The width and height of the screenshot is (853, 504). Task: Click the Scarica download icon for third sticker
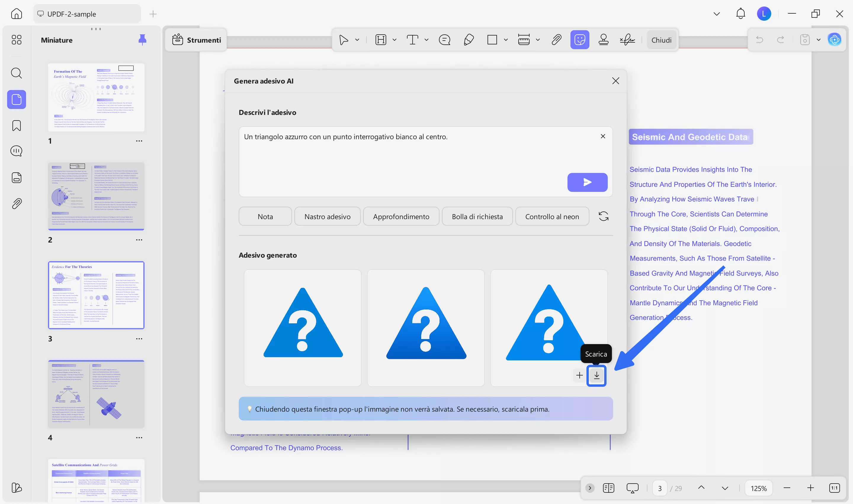596,375
